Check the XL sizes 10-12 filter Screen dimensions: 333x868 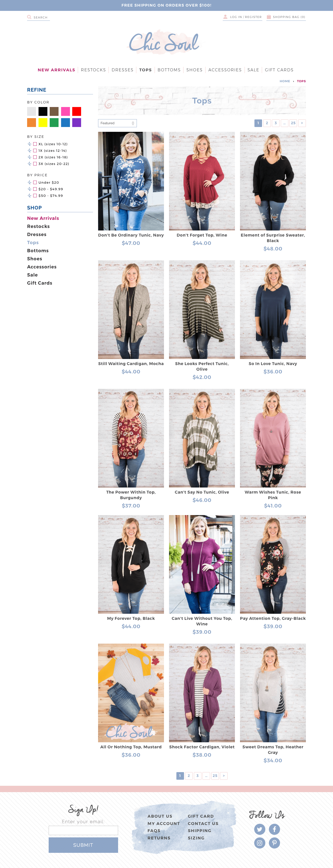pos(35,144)
